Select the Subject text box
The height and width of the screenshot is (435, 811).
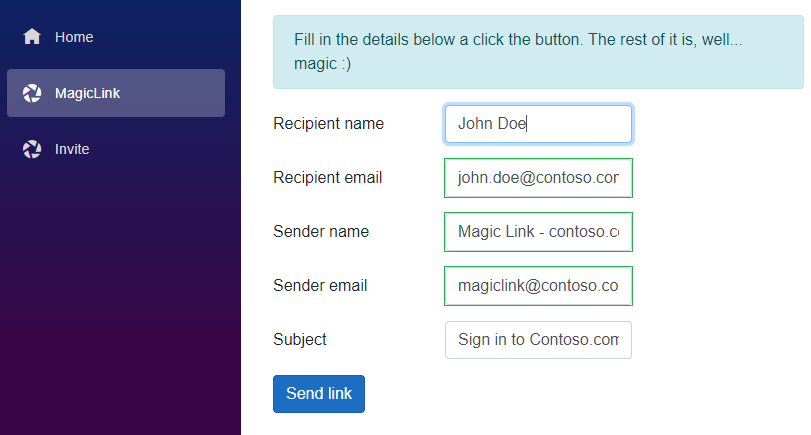point(538,340)
